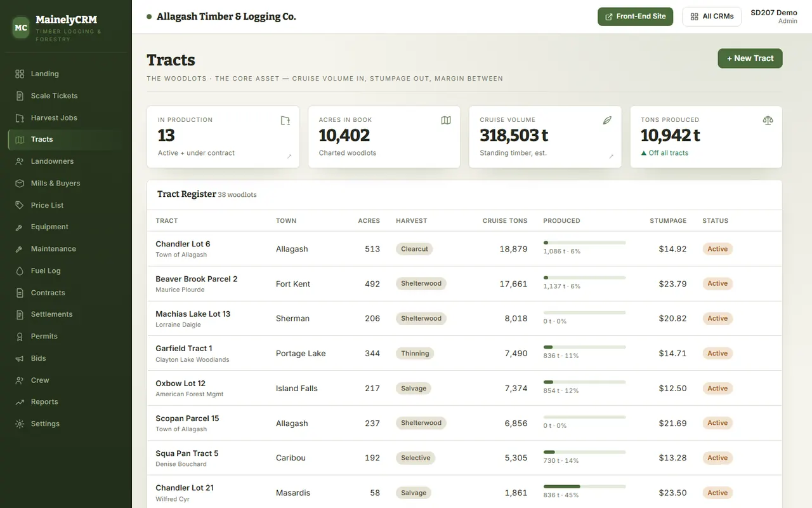Click the Landowners people icon
Screen dimensions: 812x508
20,161
